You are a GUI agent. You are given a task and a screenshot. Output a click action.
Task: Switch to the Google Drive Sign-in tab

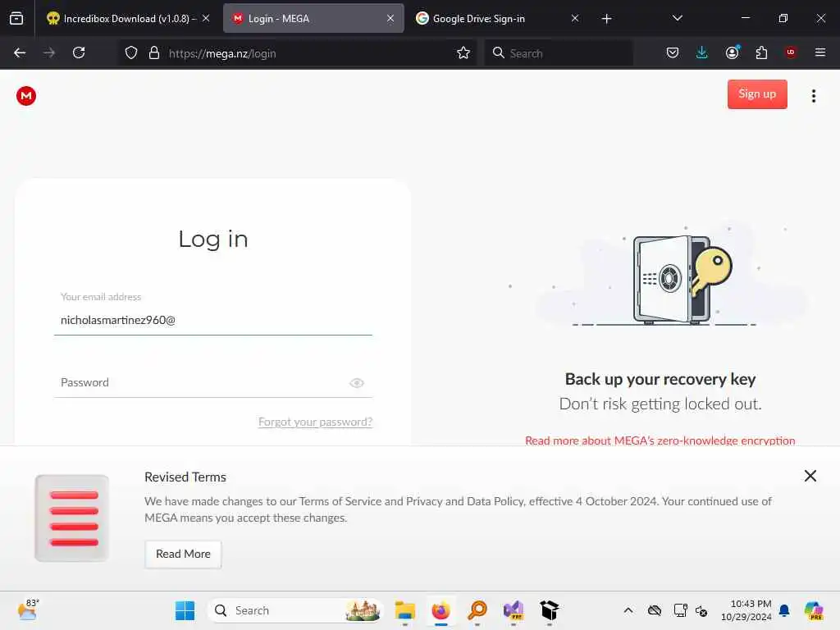coord(497,18)
